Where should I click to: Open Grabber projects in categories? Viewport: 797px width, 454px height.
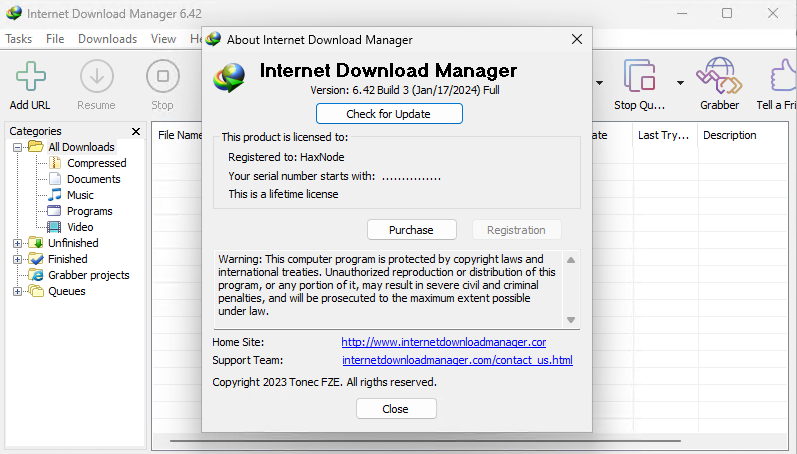[88, 275]
